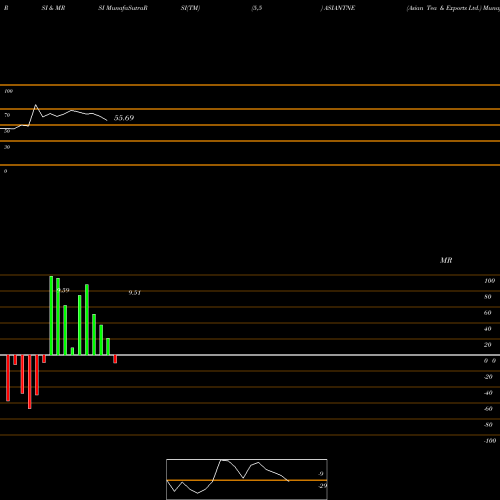Select the longest red histogram bar
This screenshot has height=500, width=500.
(30, 382)
